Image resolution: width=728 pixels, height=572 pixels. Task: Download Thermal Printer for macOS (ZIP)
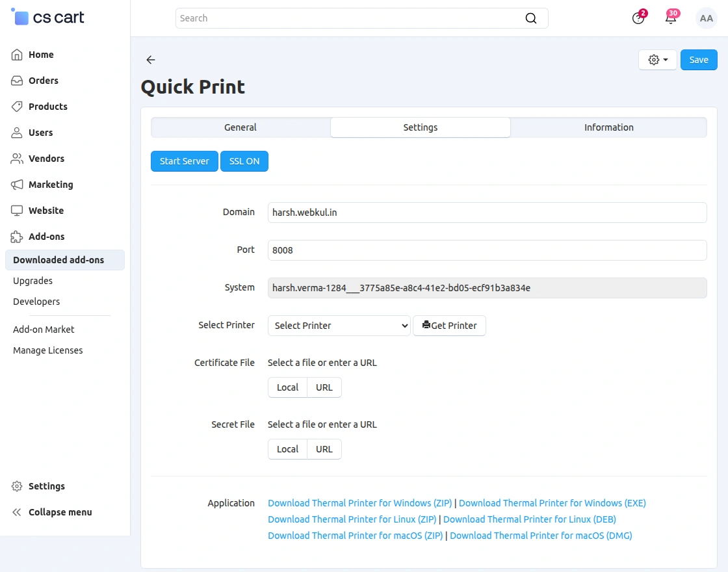(355, 536)
